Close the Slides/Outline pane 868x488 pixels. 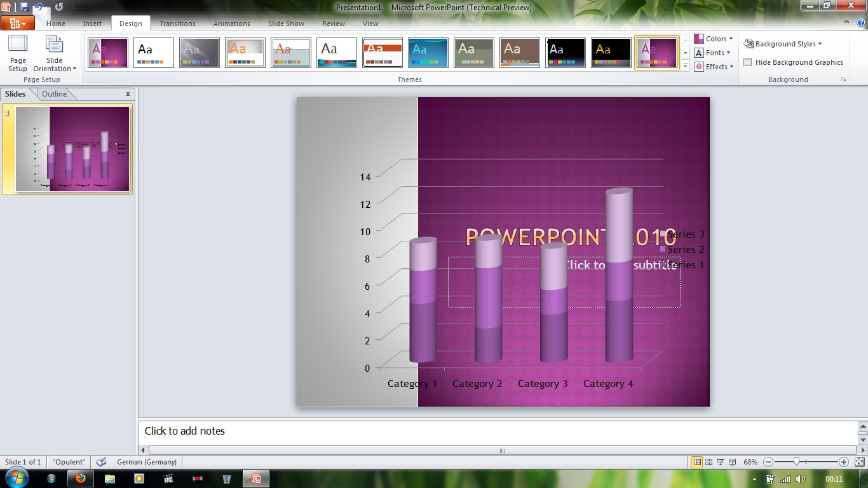point(128,94)
